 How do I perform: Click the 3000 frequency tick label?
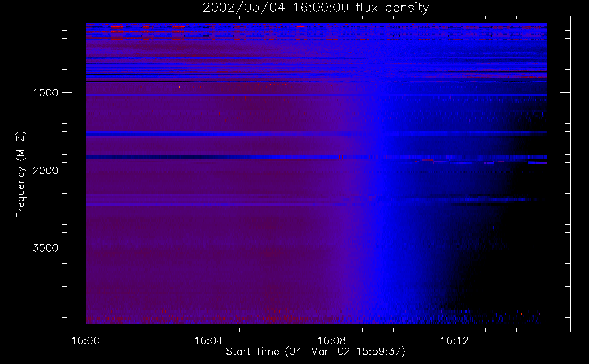(46, 248)
